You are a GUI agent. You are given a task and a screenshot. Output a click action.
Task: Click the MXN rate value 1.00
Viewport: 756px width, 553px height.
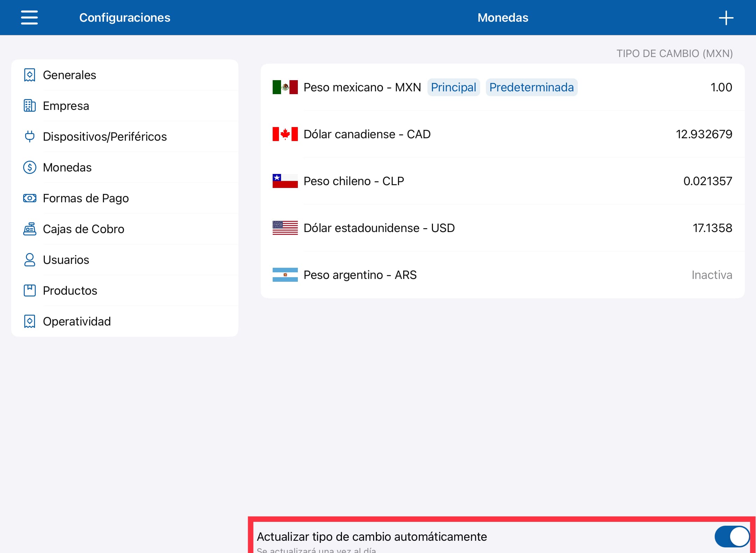pos(721,87)
